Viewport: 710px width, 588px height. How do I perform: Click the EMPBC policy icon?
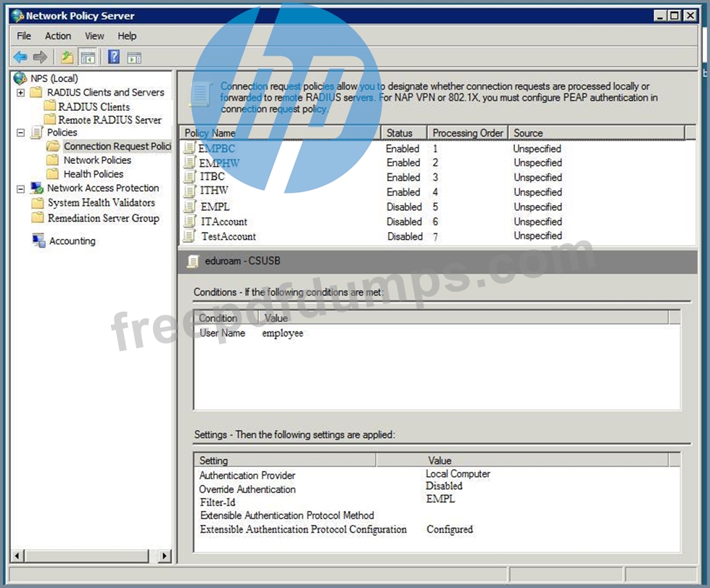190,148
